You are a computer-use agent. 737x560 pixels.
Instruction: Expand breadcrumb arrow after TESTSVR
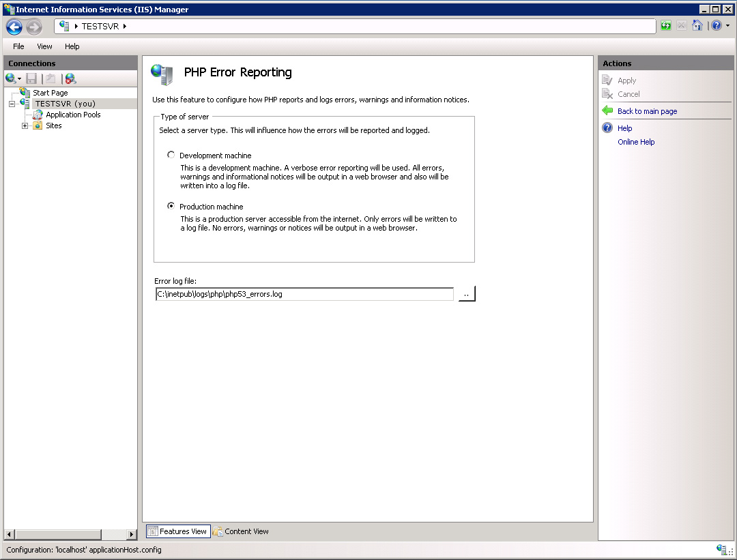point(125,27)
